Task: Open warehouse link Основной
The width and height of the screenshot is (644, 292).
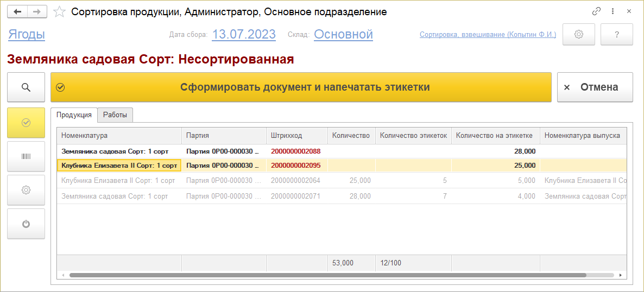Action: point(343,35)
